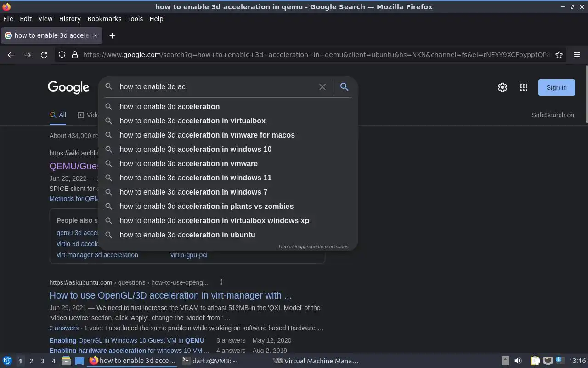Image resolution: width=588 pixels, height=368 pixels.
Task: Choose suggestion 'in vmware for macos'
Action: [x=228, y=135]
